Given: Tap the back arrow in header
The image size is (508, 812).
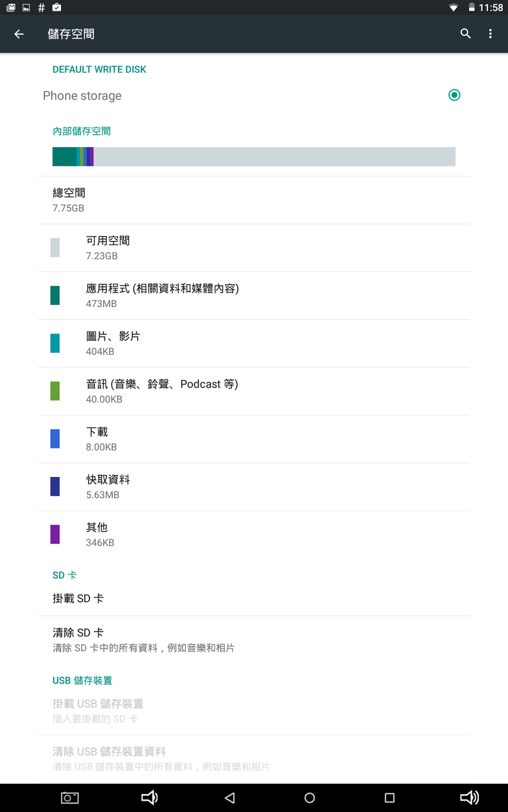Looking at the screenshot, I should click(19, 34).
